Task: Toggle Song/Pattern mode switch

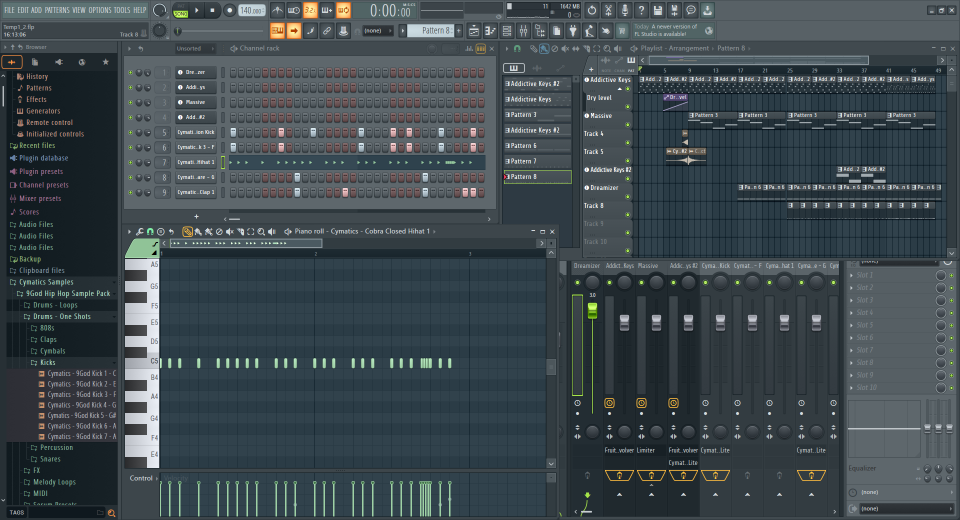Action: coord(180,10)
